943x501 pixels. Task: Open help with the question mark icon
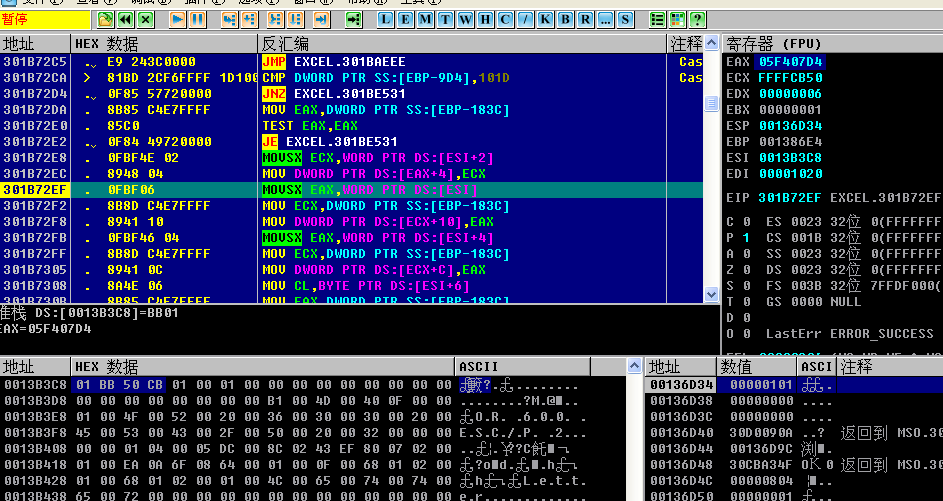click(697, 19)
